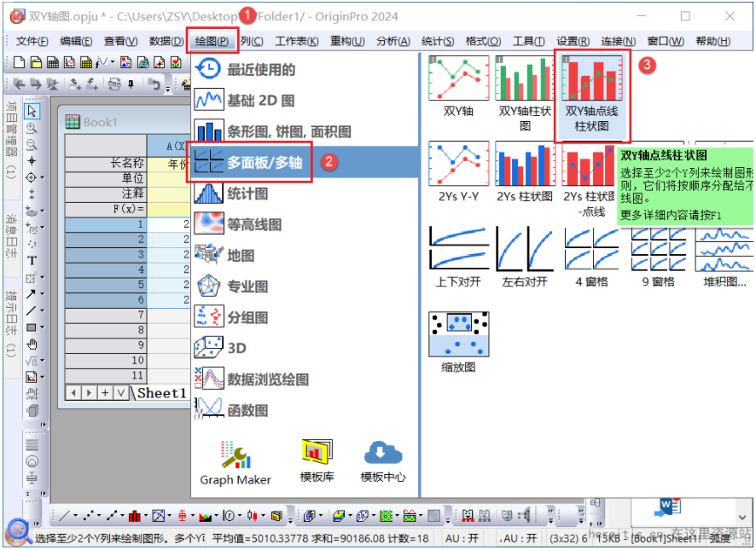Viewport: 756px width, 550px height.
Task: Expand the Data Reader tool dropdown
Action: tap(43, 178)
